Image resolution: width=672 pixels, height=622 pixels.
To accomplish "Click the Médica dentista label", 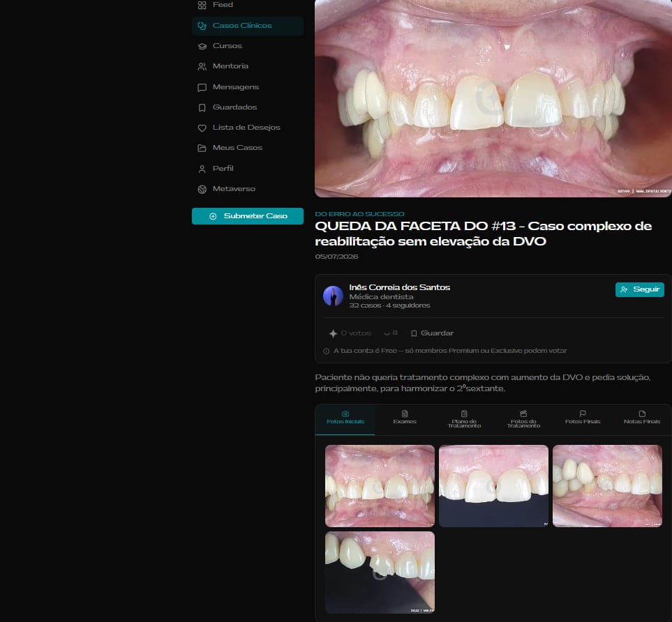I will tap(381, 297).
